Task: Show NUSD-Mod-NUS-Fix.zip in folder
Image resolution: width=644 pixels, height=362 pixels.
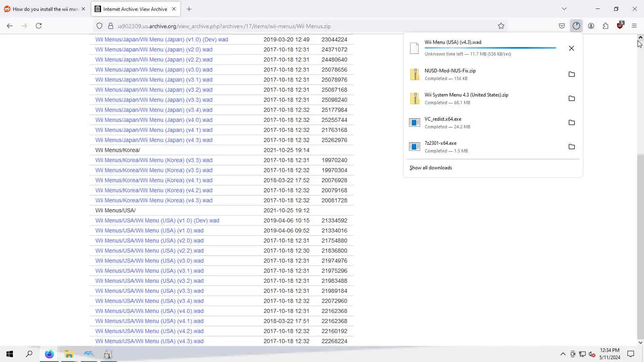Action: (572, 74)
